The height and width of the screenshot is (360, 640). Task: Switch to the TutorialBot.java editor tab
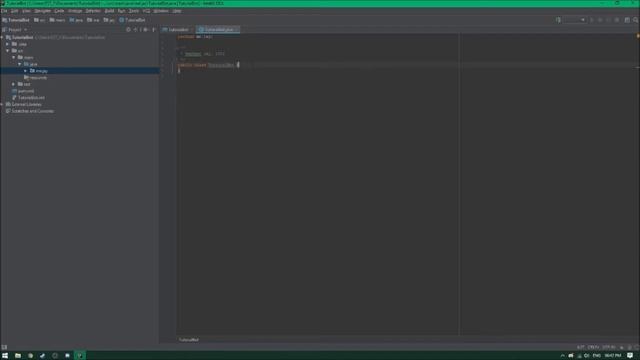tap(218, 30)
